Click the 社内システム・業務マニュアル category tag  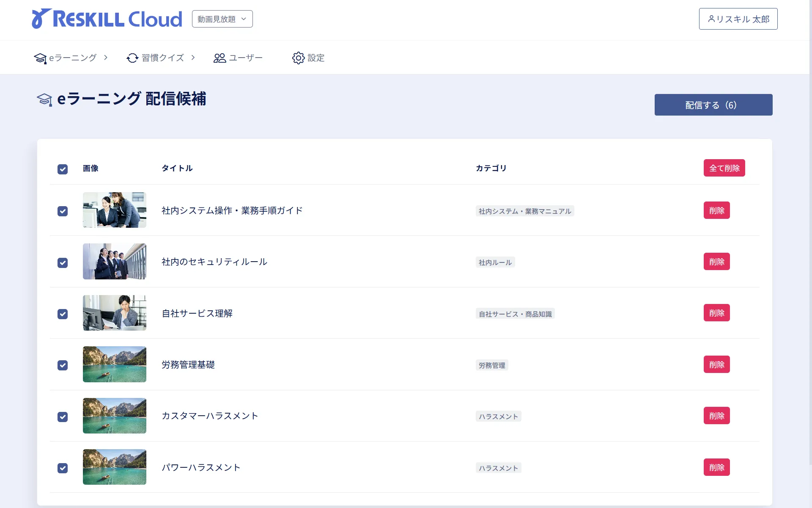point(525,211)
